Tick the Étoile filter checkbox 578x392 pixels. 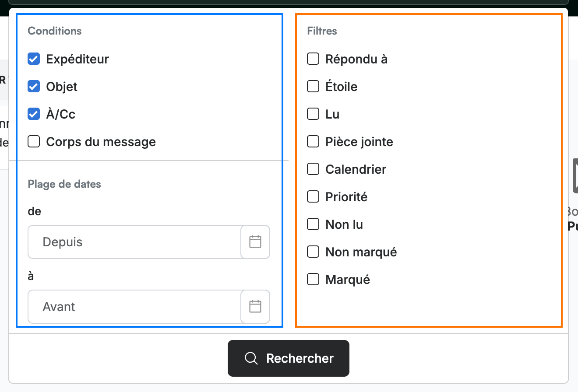(313, 86)
